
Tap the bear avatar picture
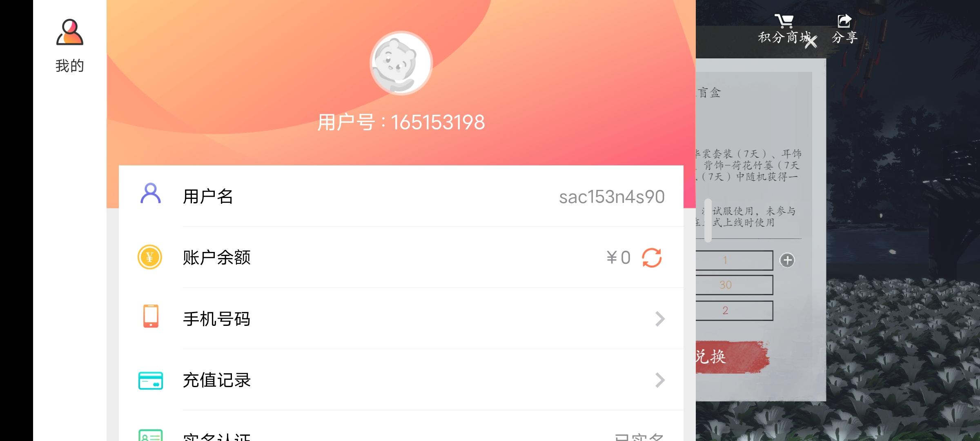coord(401,63)
